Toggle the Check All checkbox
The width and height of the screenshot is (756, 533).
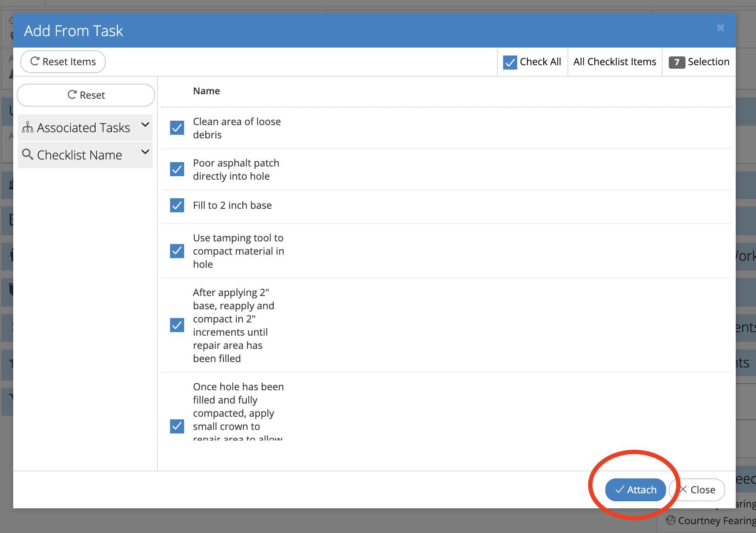pyautogui.click(x=510, y=62)
